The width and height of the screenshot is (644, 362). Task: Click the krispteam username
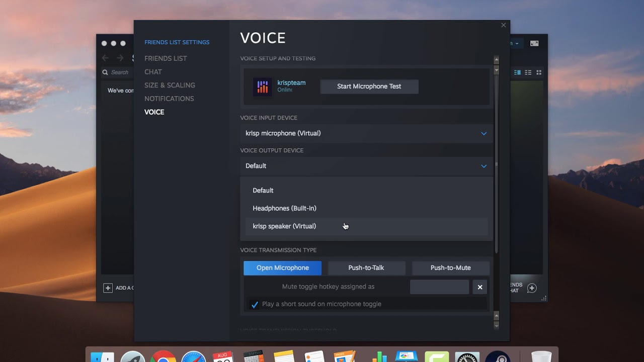[291, 83]
